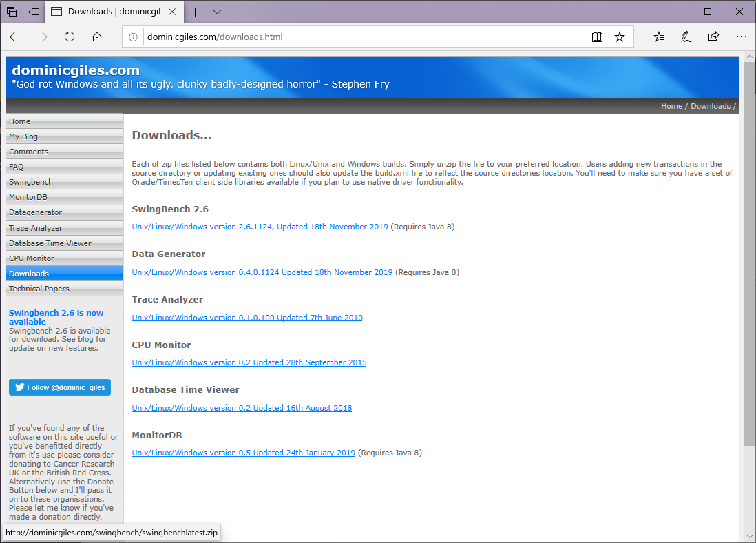Go back with the browser back arrow
The width and height of the screenshot is (756, 543).
click(15, 37)
